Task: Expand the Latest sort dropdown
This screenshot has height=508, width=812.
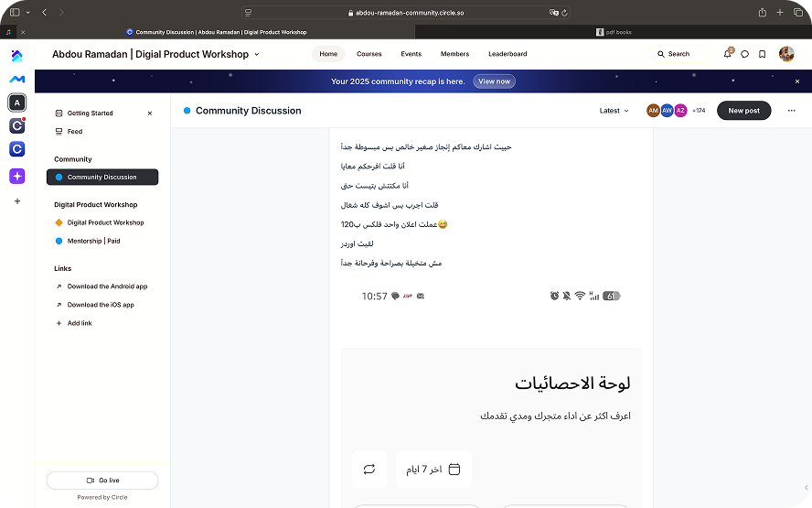Action: [614, 111]
